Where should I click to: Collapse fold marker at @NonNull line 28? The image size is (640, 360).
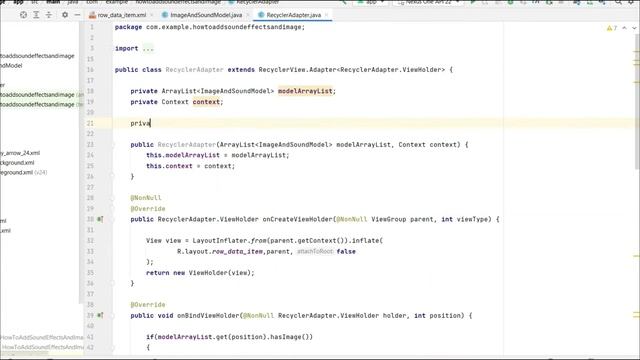point(112,198)
